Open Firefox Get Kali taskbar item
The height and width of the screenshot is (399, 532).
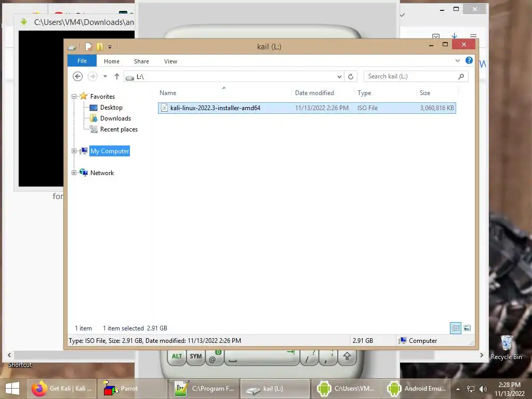click(62, 389)
